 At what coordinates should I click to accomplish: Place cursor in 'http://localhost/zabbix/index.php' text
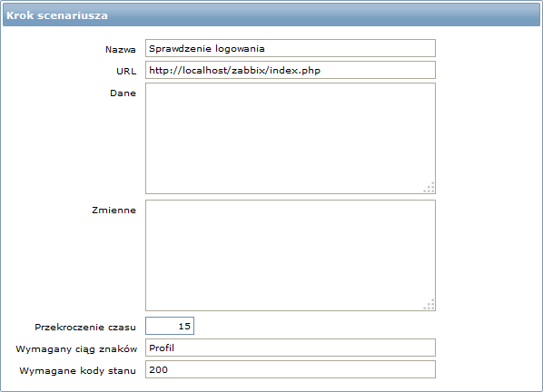(x=235, y=71)
